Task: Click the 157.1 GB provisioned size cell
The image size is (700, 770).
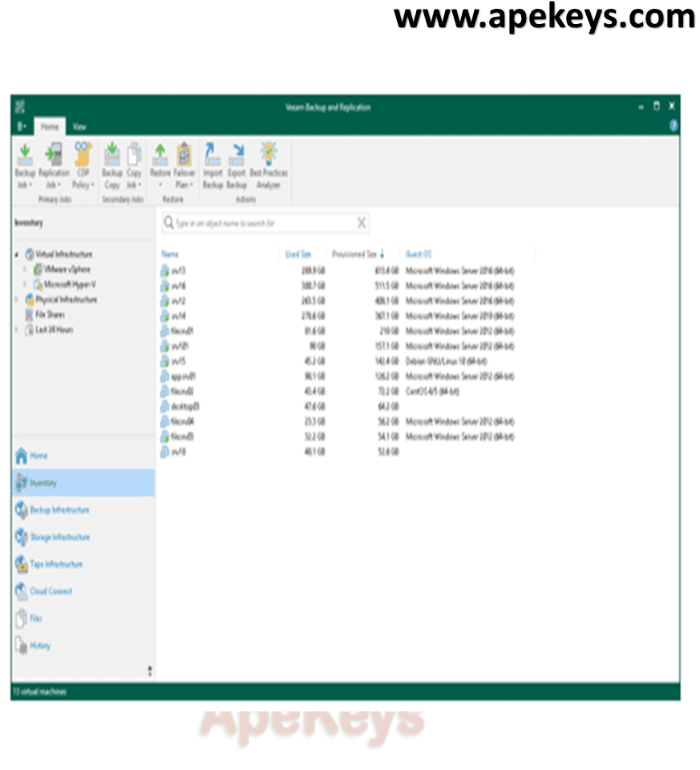Action: click(386, 346)
